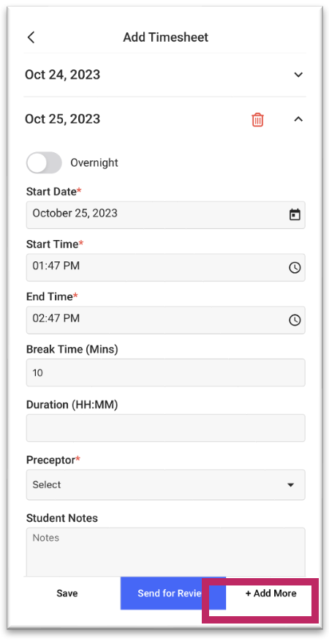This screenshot has height=644, width=329.
Task: Click the clock icon in Start Time
Action: point(295,268)
